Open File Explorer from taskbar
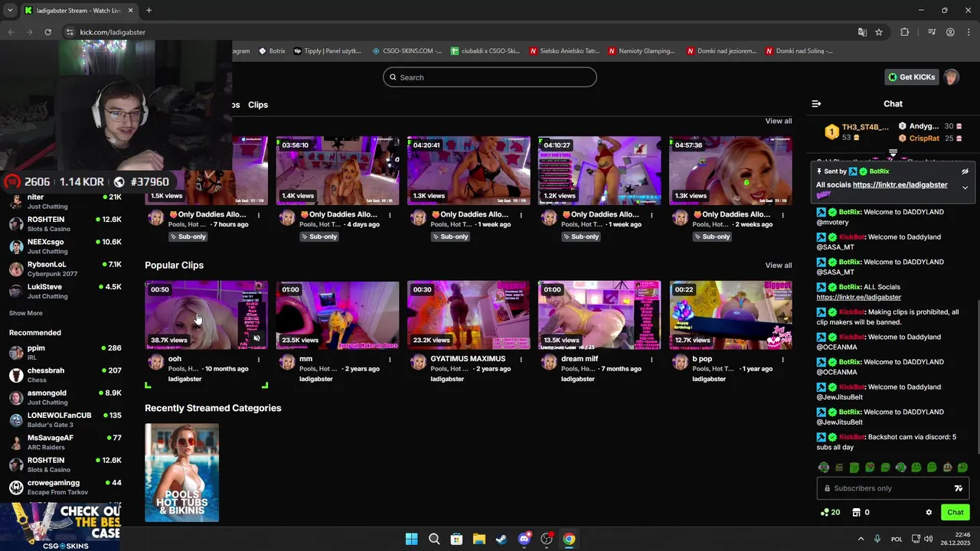The width and height of the screenshot is (980, 551). point(479,539)
